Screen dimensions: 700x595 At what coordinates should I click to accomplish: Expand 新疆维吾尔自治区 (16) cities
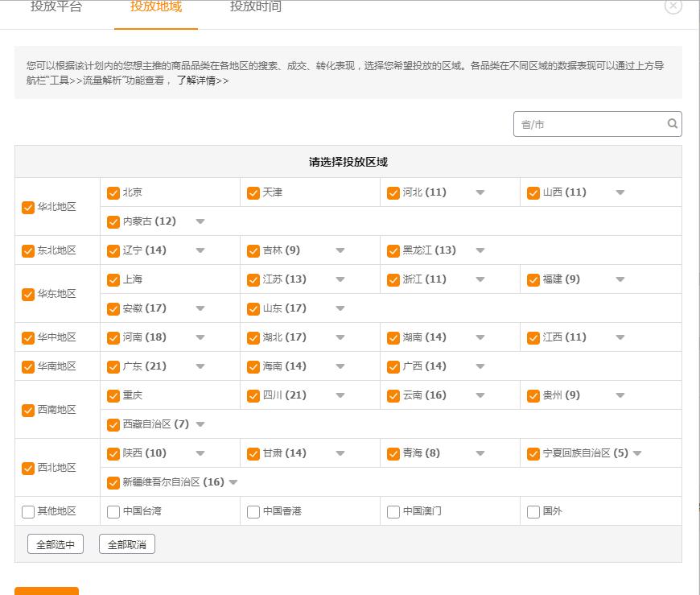pyautogui.click(x=233, y=482)
